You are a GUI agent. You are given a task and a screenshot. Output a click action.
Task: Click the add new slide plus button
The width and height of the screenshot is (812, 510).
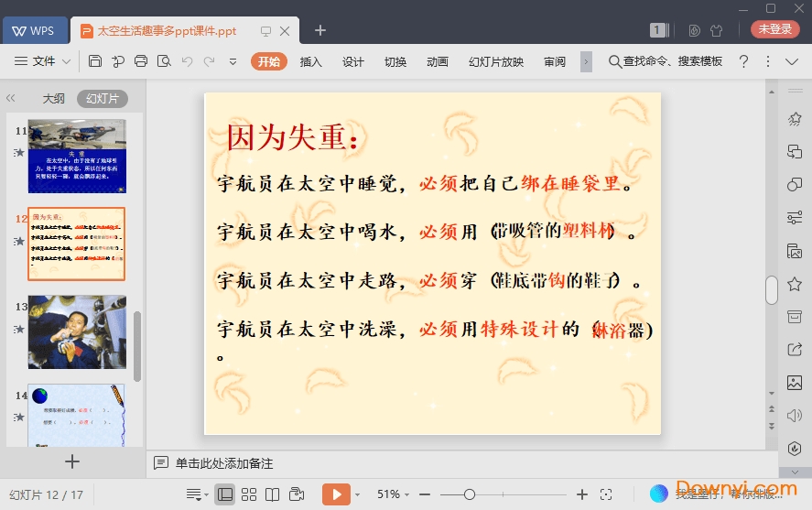pos(72,461)
